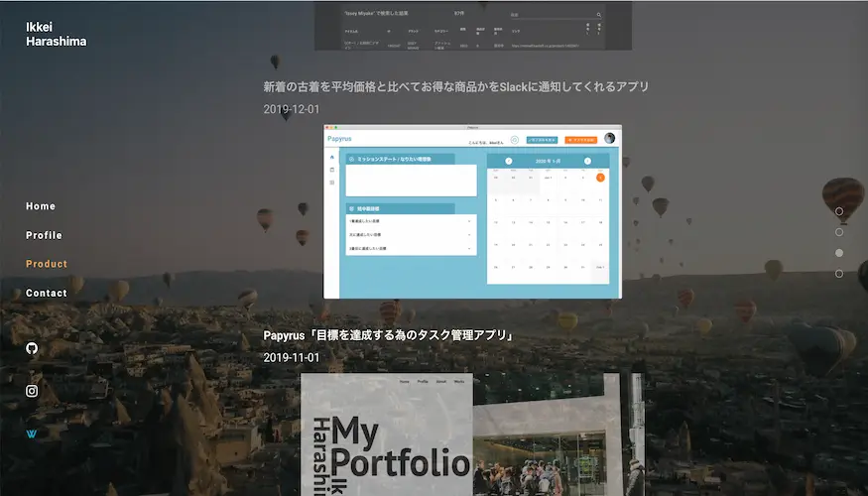The image size is (868, 496).
Task: Select the filled third page indicator dot
Action: coord(839,253)
